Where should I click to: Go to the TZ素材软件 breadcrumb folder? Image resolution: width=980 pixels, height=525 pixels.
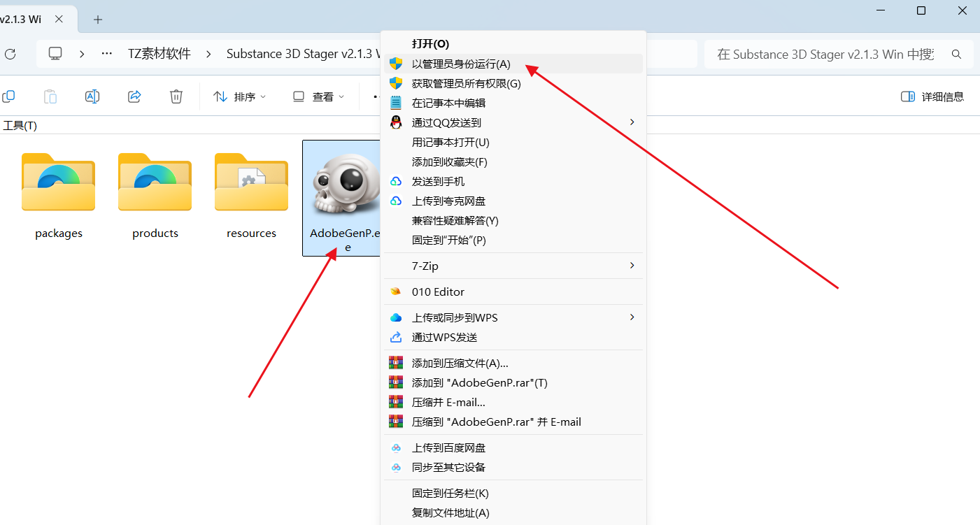click(159, 54)
